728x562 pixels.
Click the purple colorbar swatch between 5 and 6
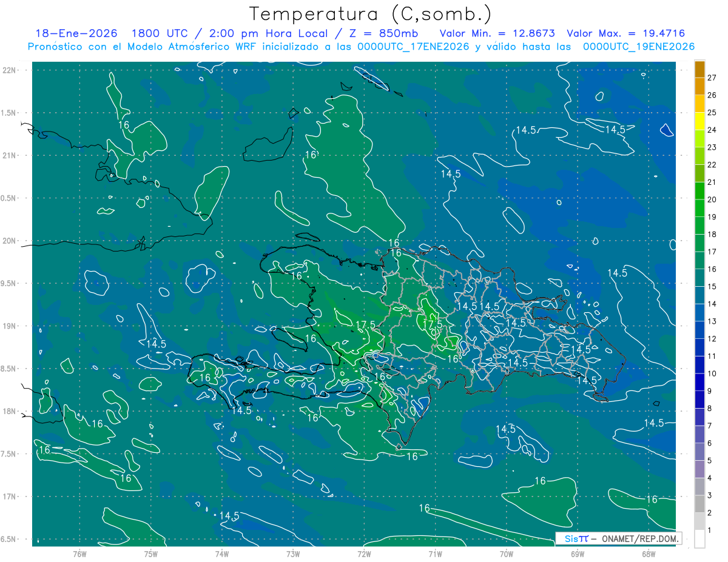point(699,452)
